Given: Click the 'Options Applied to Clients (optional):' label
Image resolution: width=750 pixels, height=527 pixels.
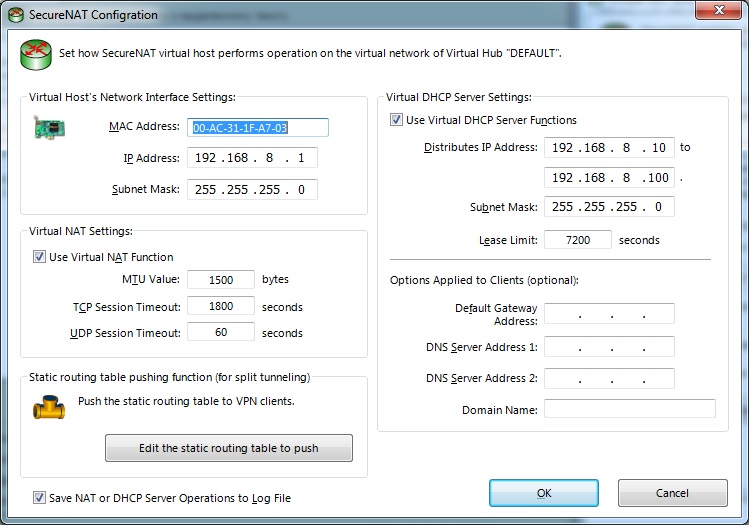Looking at the screenshot, I should [484, 280].
